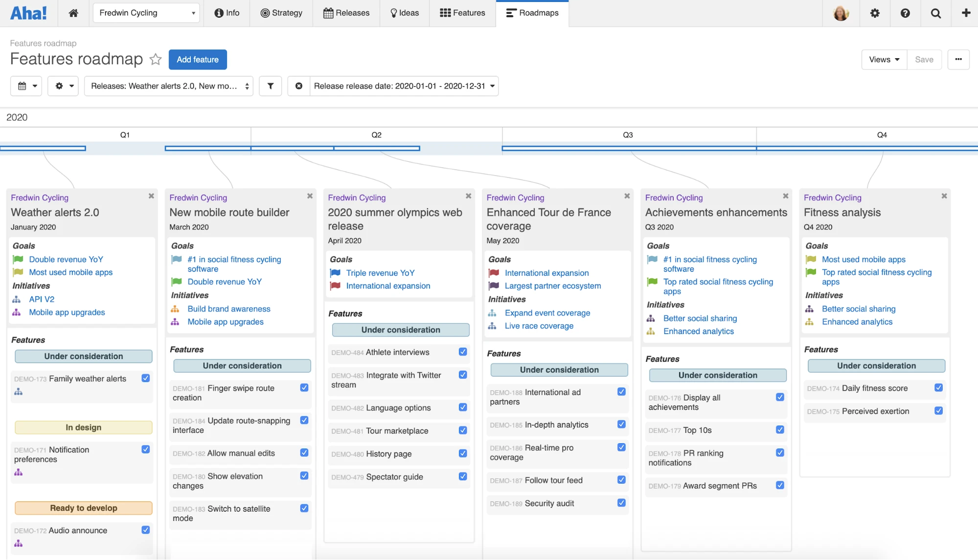The width and height of the screenshot is (978, 560).
Task: Open the filter funnel icon
Action: [x=270, y=86]
